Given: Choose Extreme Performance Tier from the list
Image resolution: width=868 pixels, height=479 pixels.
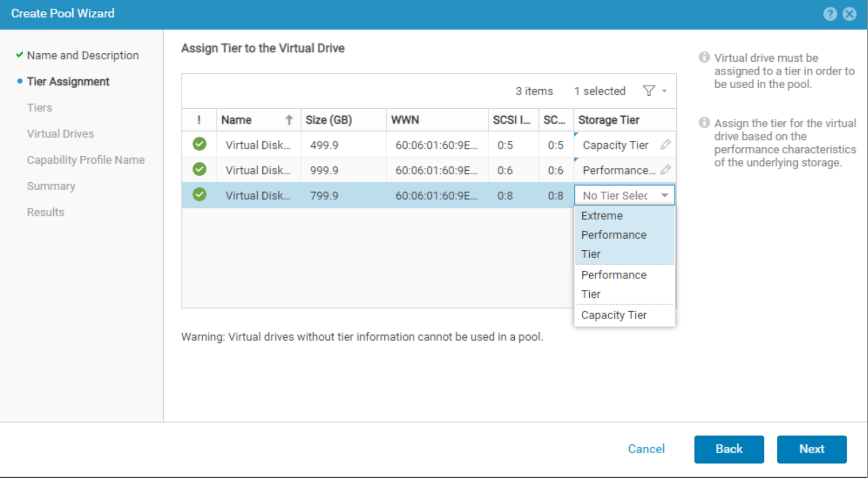Looking at the screenshot, I should point(625,235).
